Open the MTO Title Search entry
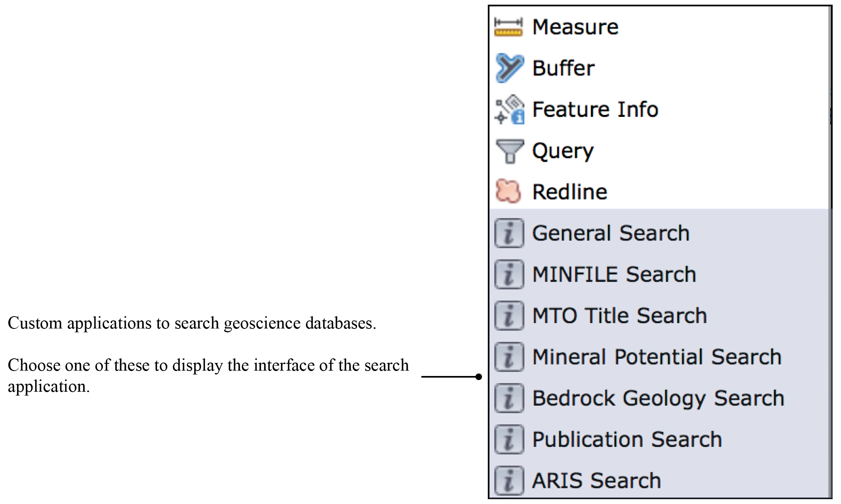Viewport: 841px width, 504px height. coord(620,316)
